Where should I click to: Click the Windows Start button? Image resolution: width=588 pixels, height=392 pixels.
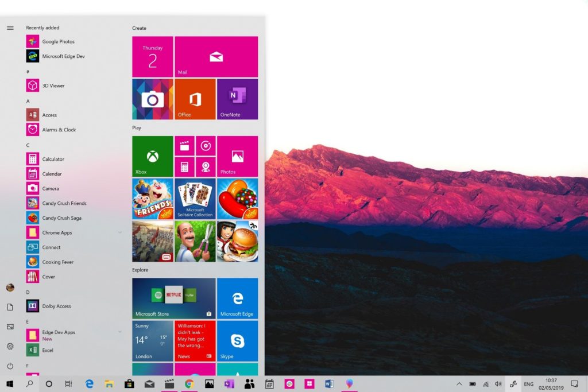pos(10,384)
